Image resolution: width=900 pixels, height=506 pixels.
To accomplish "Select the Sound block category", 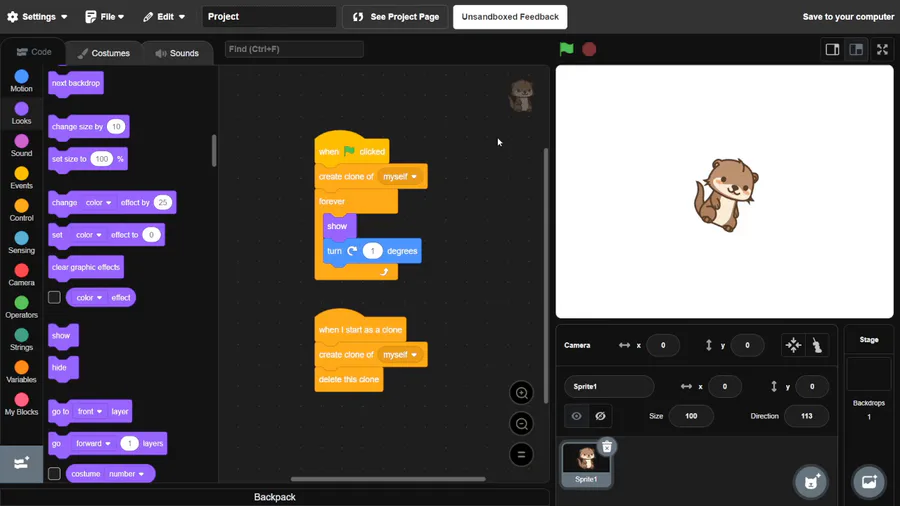I will click(x=21, y=145).
